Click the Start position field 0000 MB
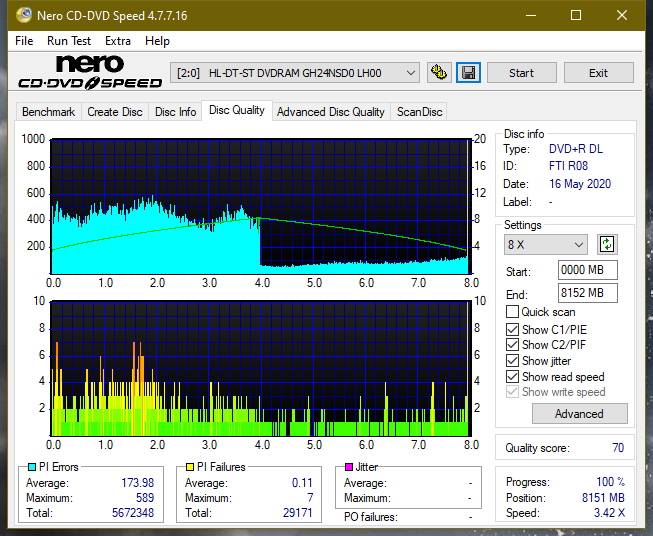Image resolution: width=653 pixels, height=536 pixels. coord(588,270)
